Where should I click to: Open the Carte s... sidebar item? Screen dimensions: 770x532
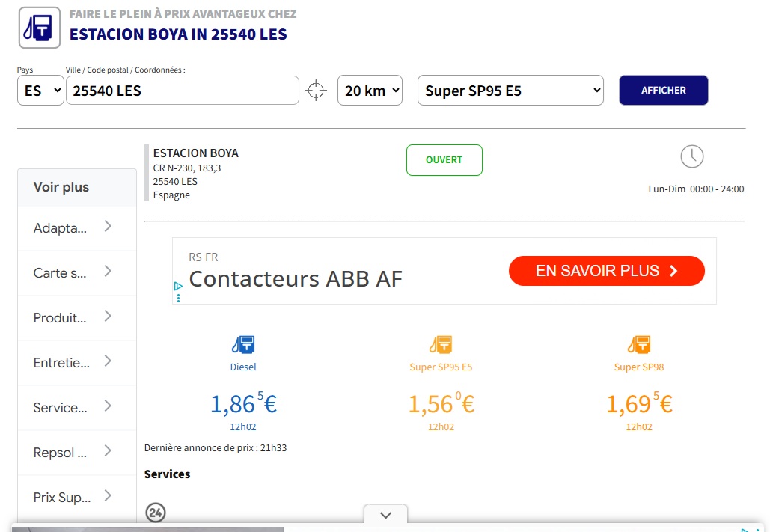point(76,272)
